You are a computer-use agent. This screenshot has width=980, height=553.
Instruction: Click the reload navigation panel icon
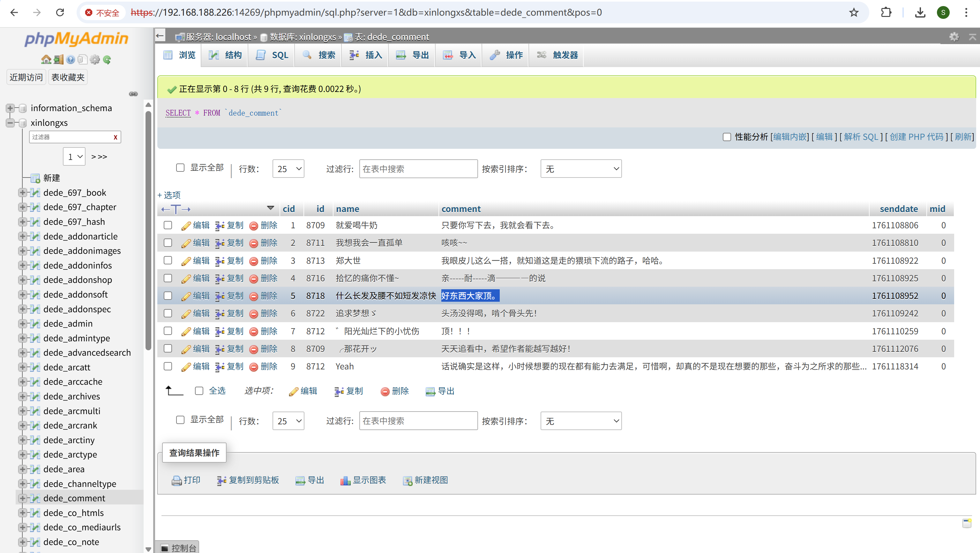pos(107,59)
